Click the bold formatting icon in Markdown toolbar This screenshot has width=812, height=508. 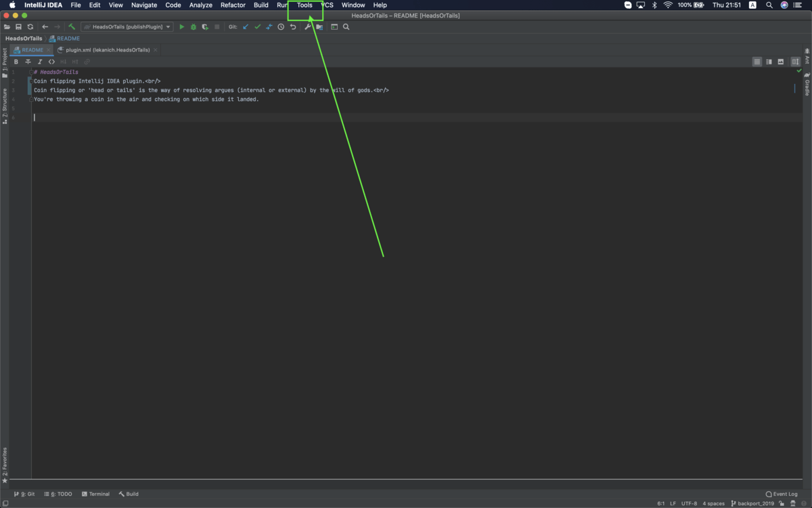(16, 61)
